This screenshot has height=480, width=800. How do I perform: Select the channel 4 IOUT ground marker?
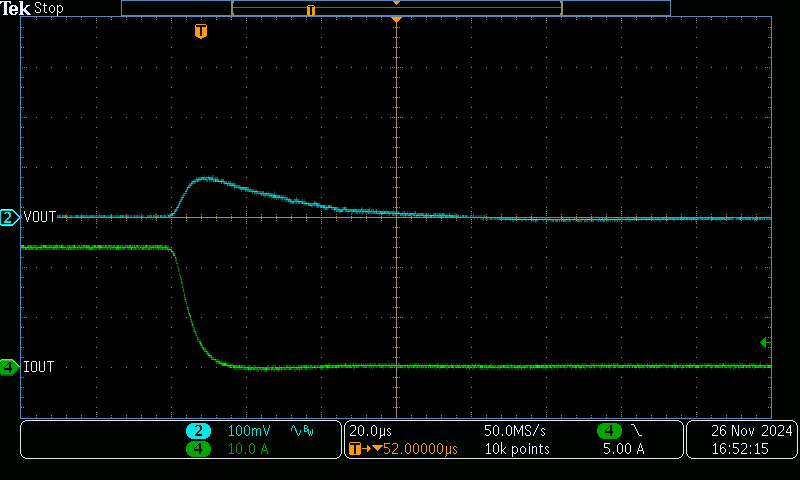pos(10,367)
